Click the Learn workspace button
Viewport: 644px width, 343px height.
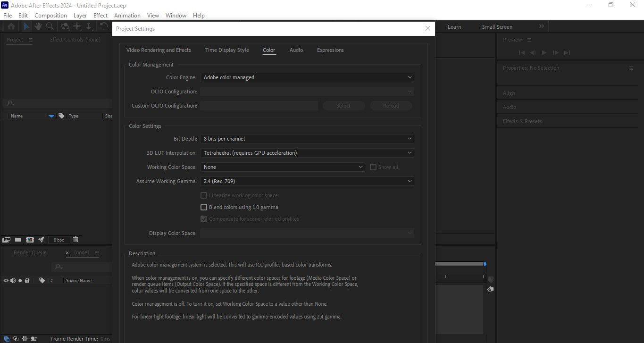[454, 27]
